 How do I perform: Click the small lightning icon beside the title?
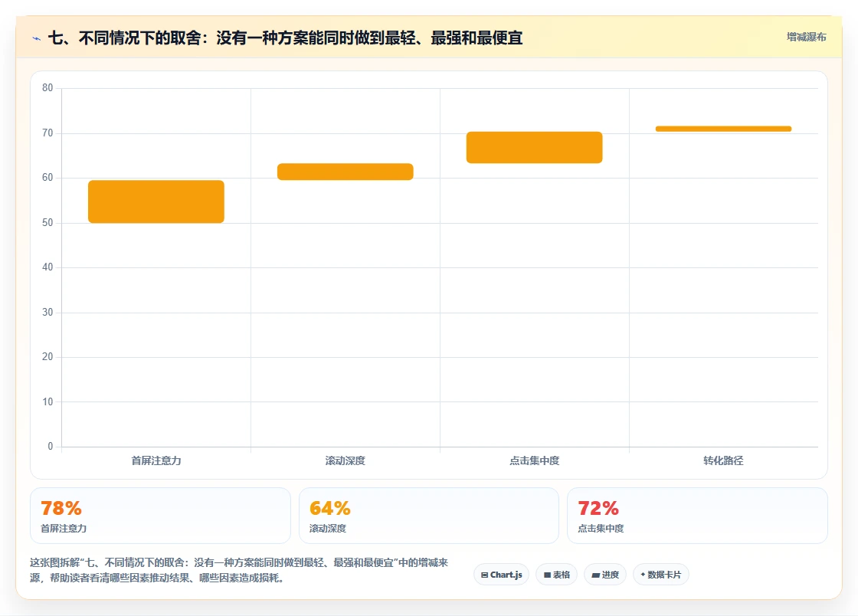37,38
